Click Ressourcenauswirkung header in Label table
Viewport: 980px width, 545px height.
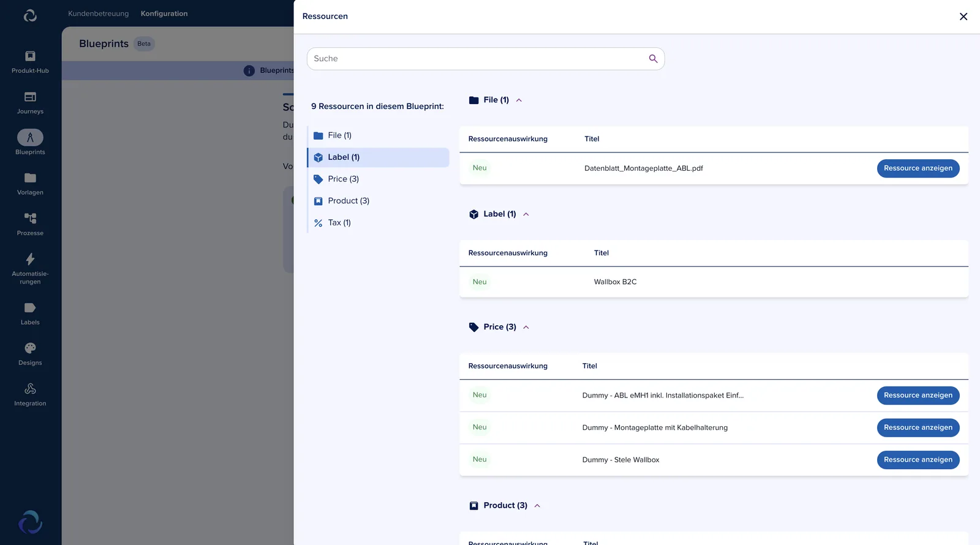point(508,253)
